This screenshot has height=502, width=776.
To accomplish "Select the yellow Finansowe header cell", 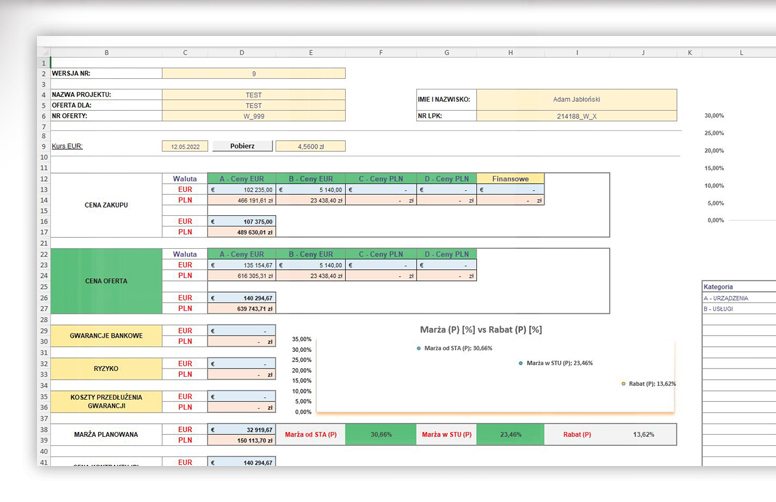I will click(510, 179).
